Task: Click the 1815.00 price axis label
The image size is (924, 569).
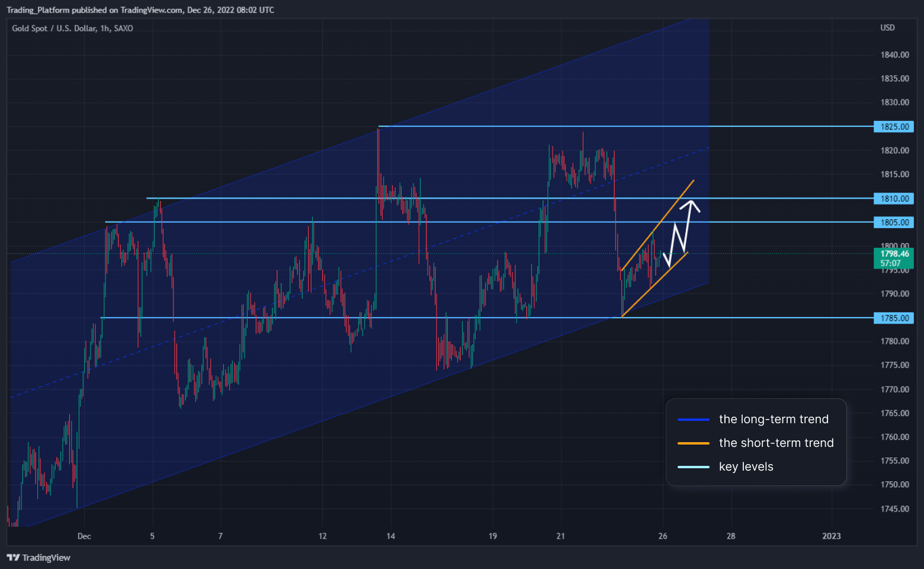Action: click(x=894, y=174)
